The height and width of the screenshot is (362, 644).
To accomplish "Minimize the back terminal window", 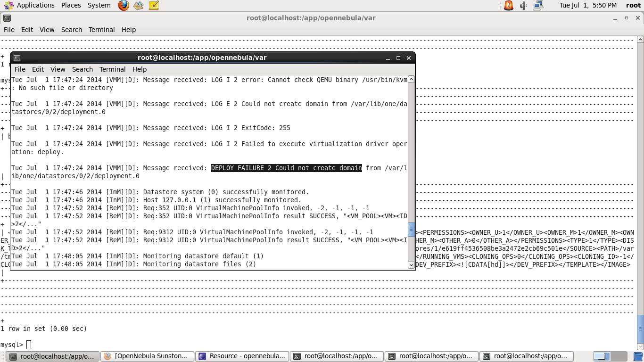I will [616, 18].
